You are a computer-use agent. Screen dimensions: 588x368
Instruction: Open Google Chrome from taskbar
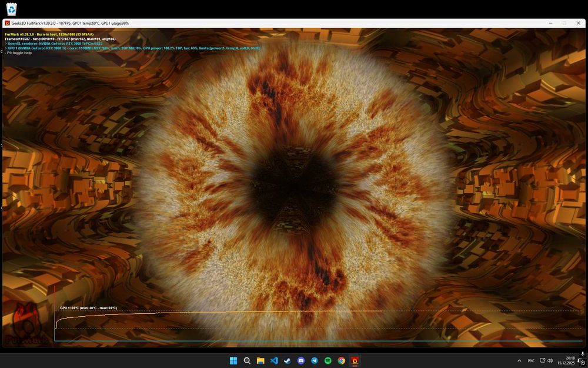(x=341, y=361)
